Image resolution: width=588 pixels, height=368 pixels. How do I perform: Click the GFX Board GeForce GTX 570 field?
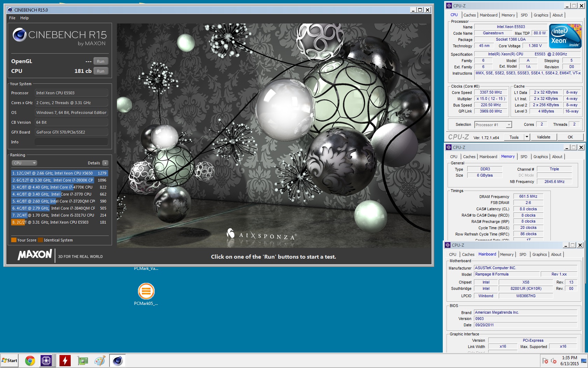(71, 132)
